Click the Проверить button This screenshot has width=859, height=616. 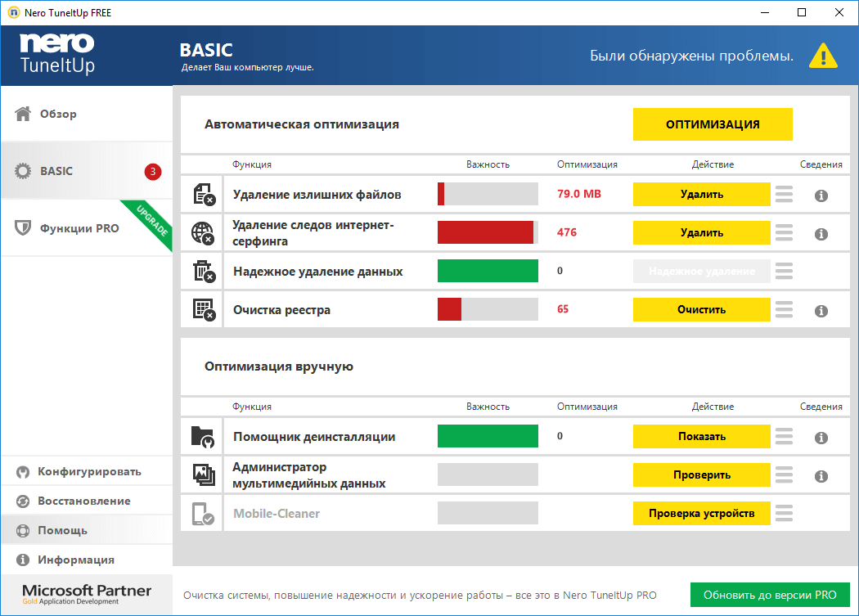[702, 475]
